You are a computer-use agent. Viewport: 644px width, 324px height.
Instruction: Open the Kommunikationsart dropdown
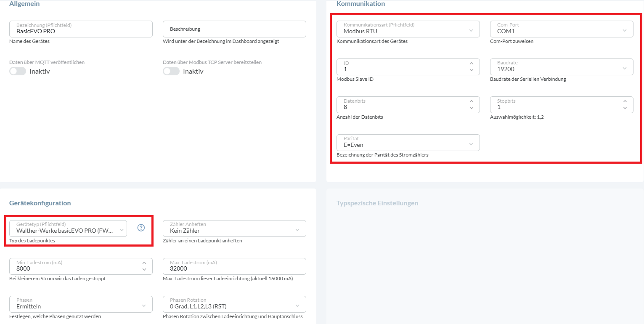pyautogui.click(x=408, y=29)
